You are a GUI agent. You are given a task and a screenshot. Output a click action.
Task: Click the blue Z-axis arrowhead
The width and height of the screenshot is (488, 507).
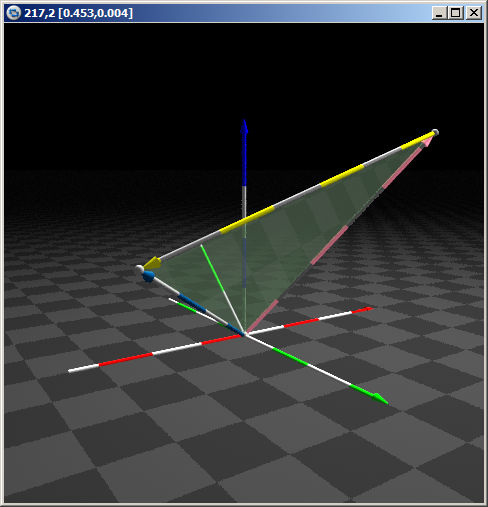coord(244,126)
